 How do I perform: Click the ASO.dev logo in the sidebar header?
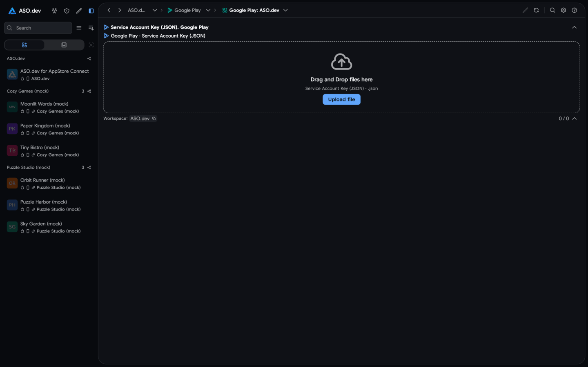[x=24, y=11]
